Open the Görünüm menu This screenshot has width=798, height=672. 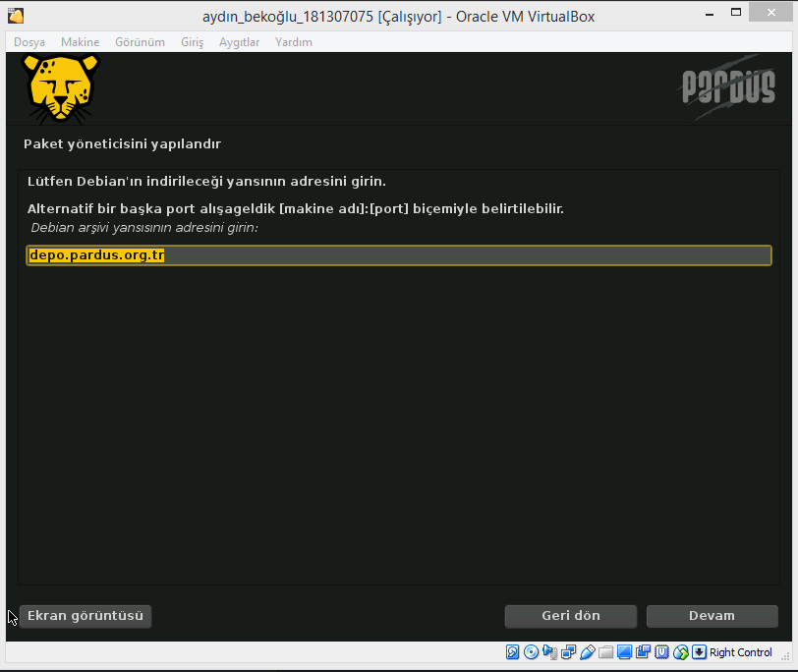(140, 42)
